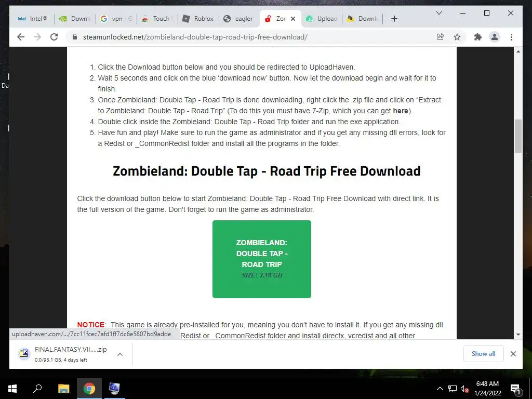Screen dimensions: 532x399
Task: Reload the current page
Action: pyautogui.click(x=54, y=37)
